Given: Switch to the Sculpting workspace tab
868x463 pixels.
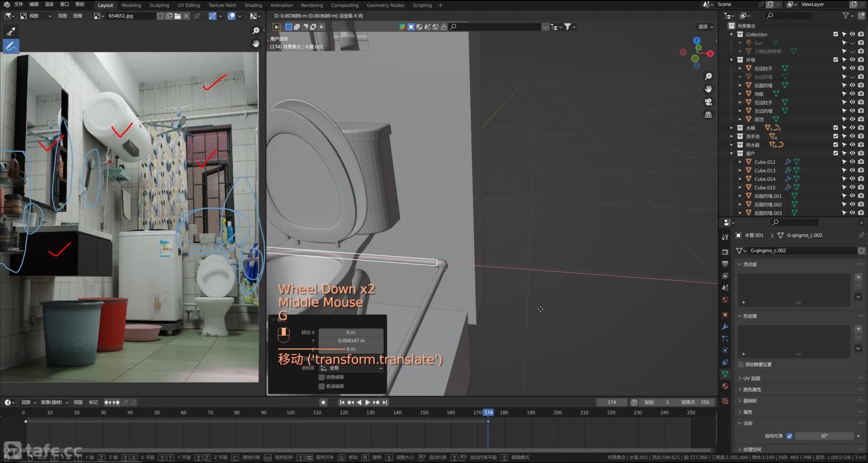Looking at the screenshot, I should pyautogui.click(x=159, y=5).
